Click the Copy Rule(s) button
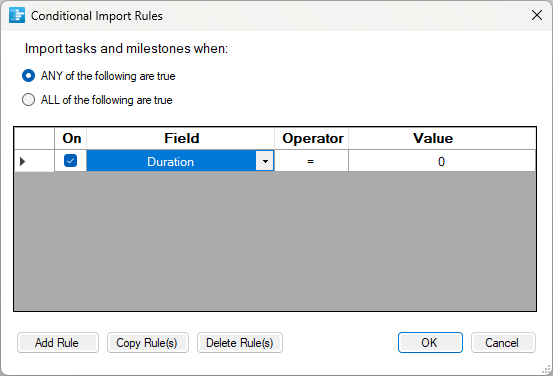Image resolution: width=553 pixels, height=376 pixels. (148, 342)
